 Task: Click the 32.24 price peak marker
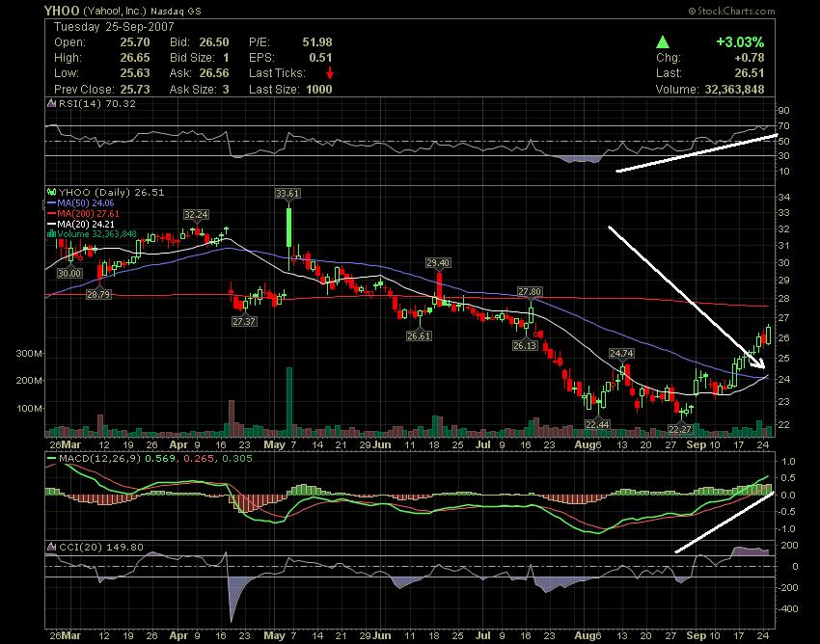click(x=196, y=214)
